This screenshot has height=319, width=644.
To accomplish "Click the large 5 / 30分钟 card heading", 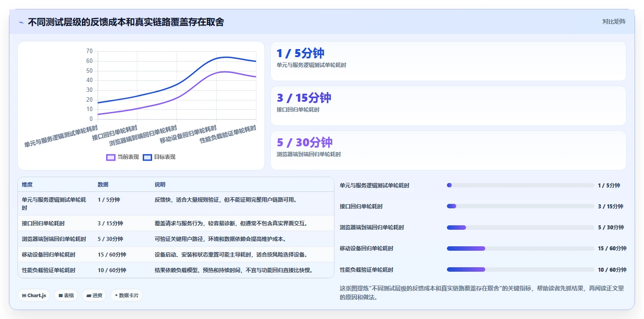I will pyautogui.click(x=305, y=143).
